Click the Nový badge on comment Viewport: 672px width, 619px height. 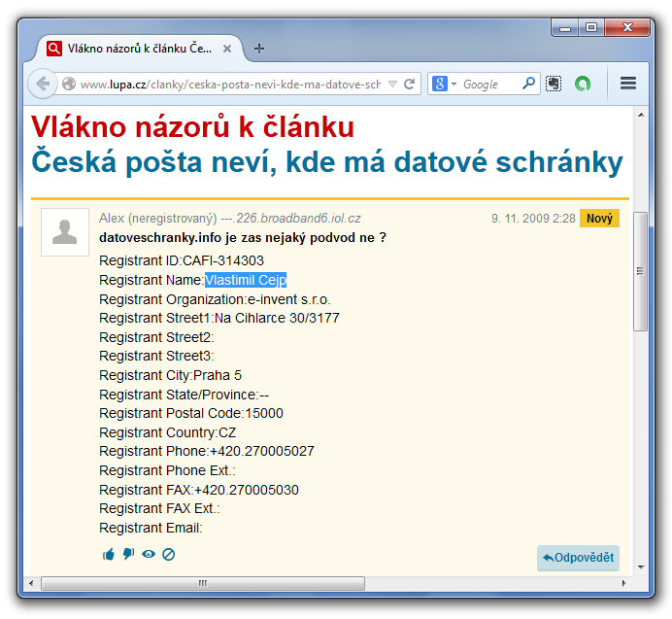599,219
